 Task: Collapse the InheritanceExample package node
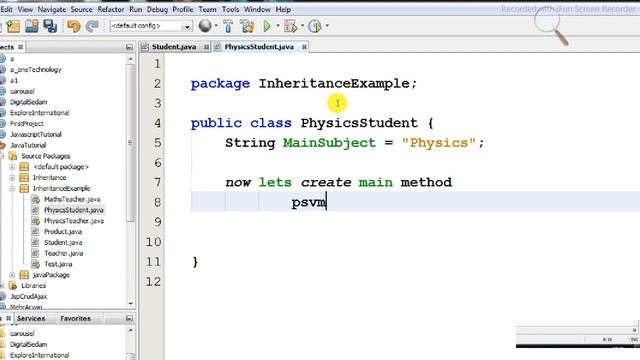point(12,188)
